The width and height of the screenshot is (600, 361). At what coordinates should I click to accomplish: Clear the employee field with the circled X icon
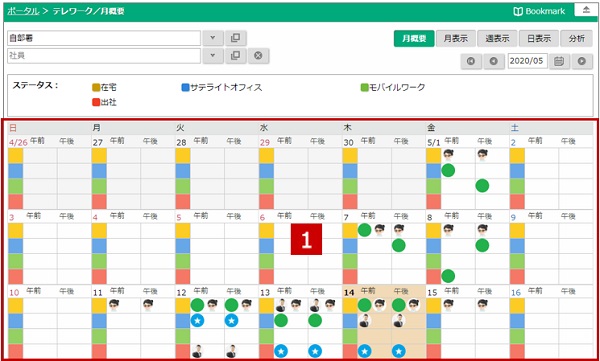(x=259, y=56)
